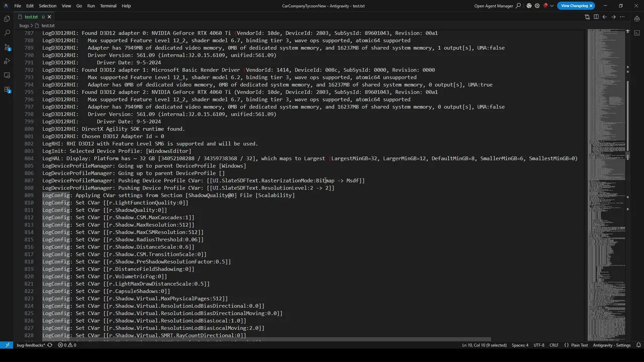Open the View menu
Viewport: 644px width, 362px height.
click(x=66, y=6)
